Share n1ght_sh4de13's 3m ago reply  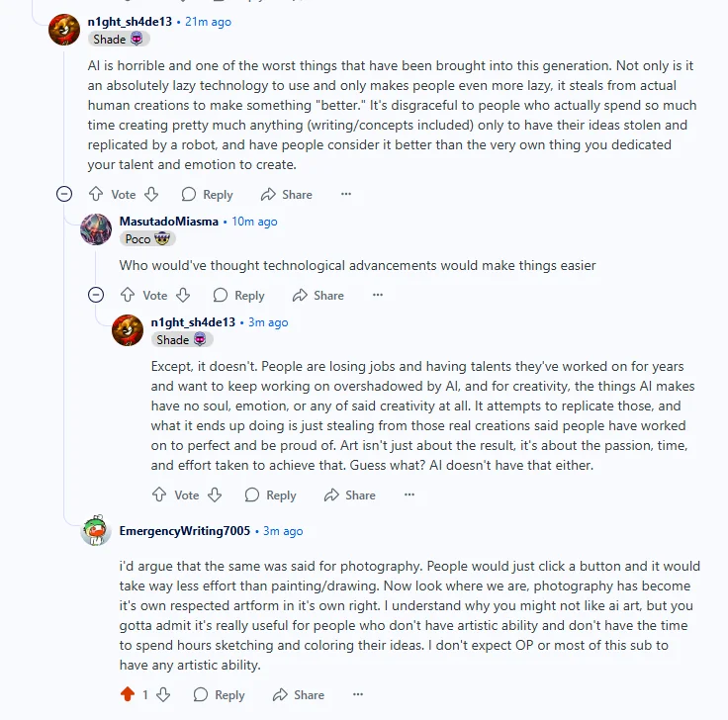click(349, 495)
